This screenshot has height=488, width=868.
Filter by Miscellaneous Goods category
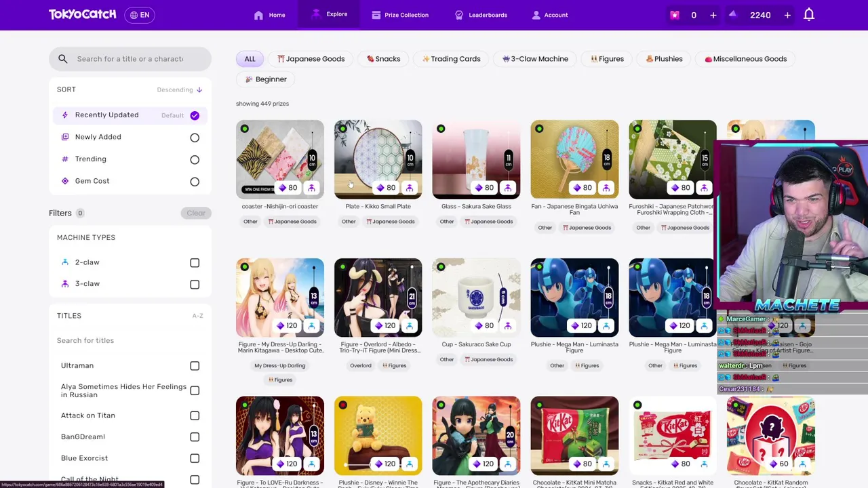pyautogui.click(x=745, y=59)
